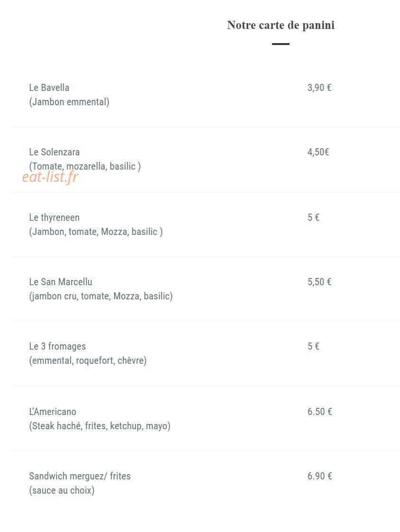Click the 6.90 € price
400x532 pixels.
(x=319, y=476)
